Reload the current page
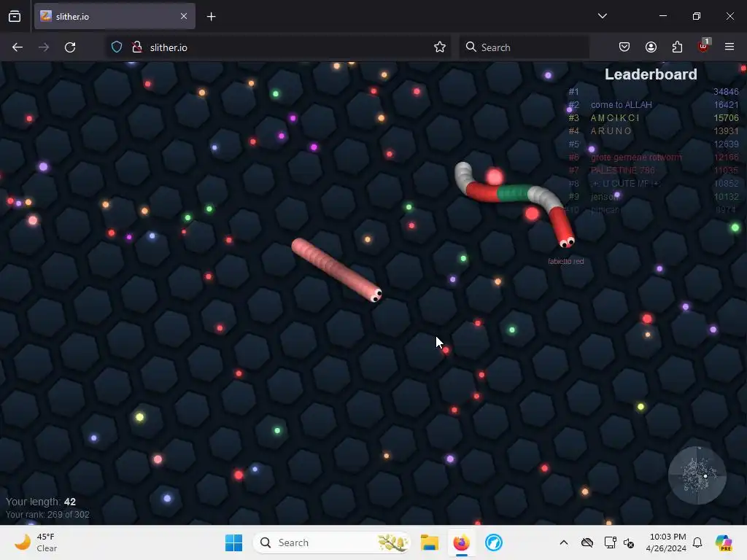This screenshot has width=747, height=560. point(70,47)
